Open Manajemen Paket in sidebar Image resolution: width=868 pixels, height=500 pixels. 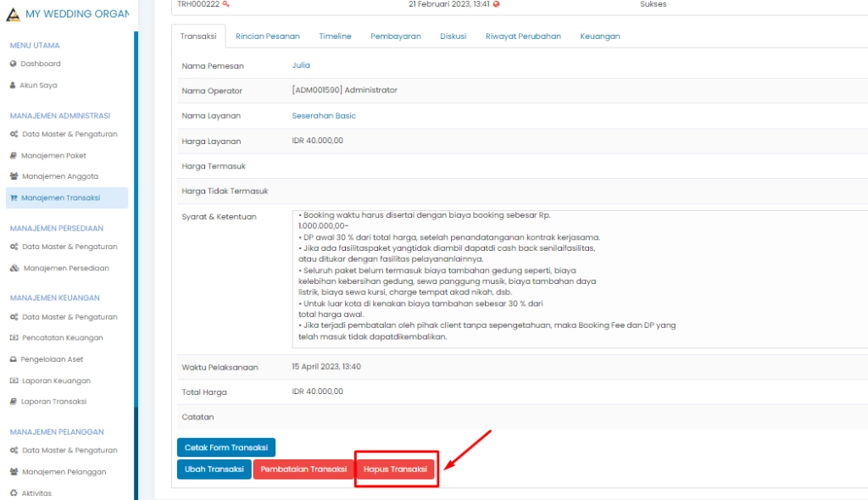[53, 156]
